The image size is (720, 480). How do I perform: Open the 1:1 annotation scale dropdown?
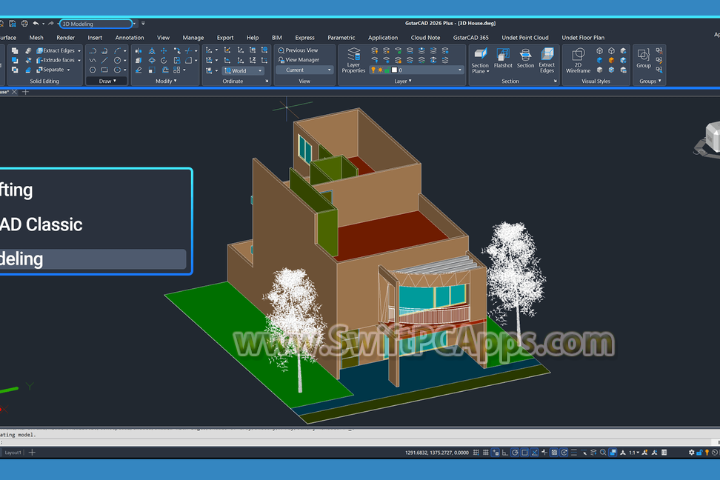pos(634,452)
